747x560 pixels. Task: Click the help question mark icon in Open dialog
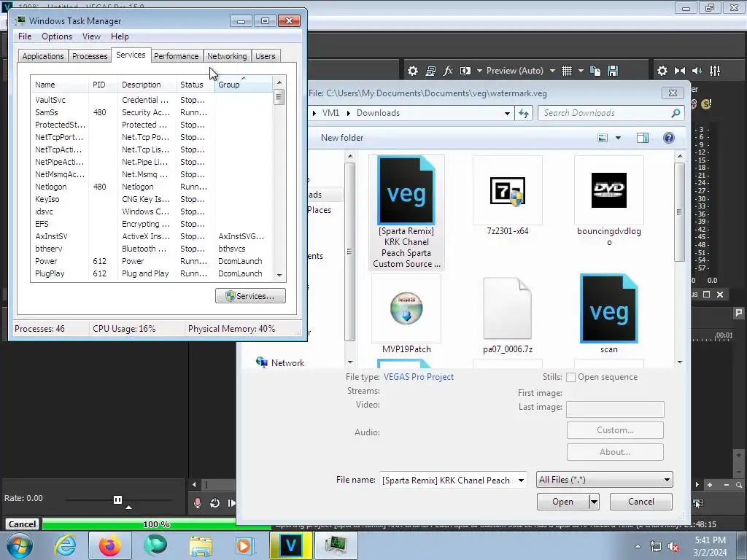coord(668,138)
